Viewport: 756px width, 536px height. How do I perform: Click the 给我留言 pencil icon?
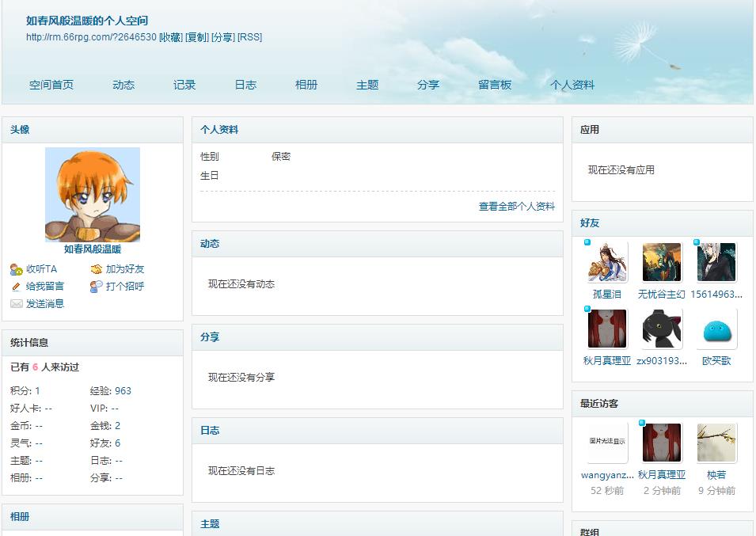pos(16,287)
